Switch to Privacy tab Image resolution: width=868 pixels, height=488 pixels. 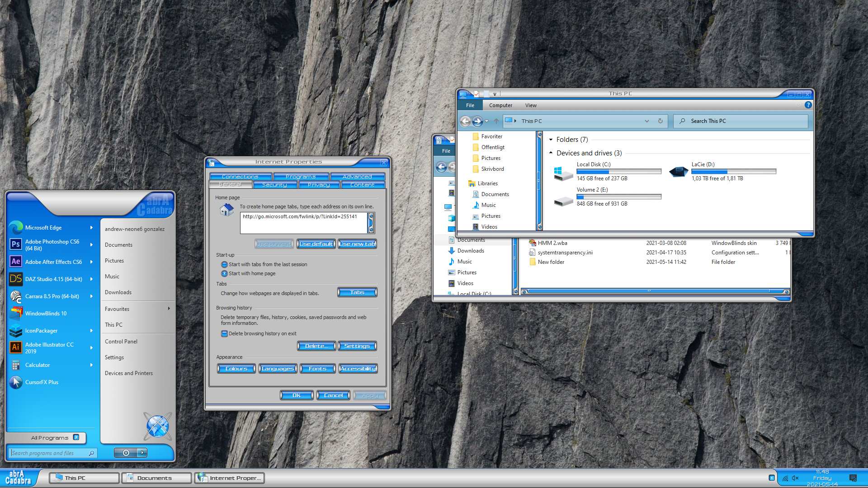tap(319, 185)
